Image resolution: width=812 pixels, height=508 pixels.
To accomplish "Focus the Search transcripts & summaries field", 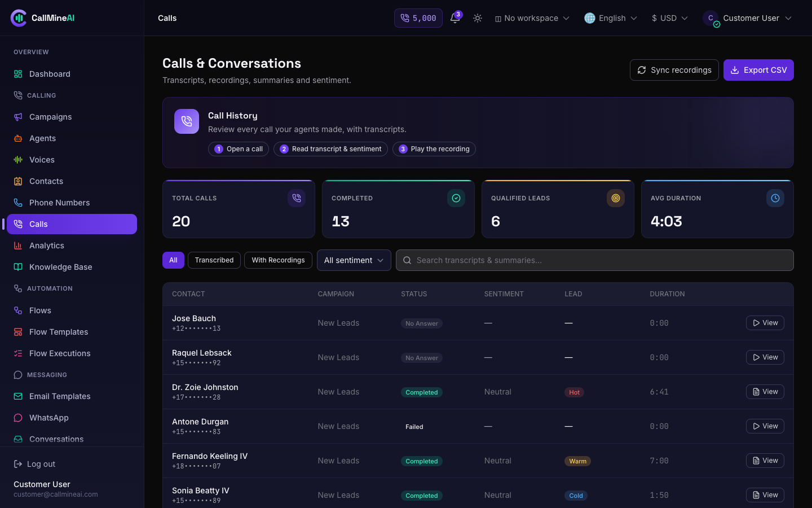I will (595, 260).
